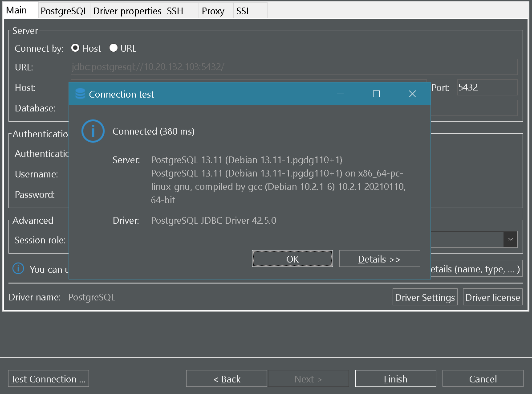Open the PostgreSQL tab
This screenshot has width=532, height=394.
64,11
